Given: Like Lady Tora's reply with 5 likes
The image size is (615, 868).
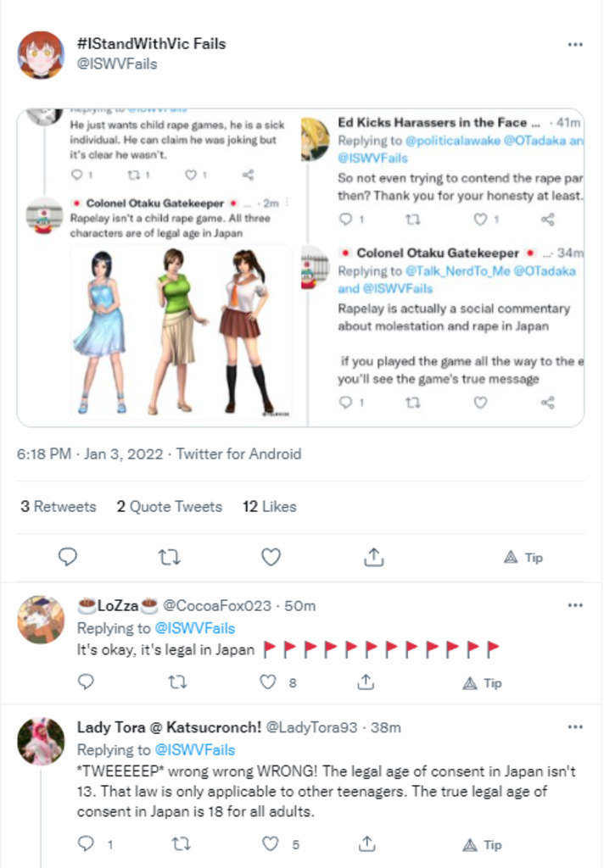Looking at the screenshot, I should (x=270, y=844).
